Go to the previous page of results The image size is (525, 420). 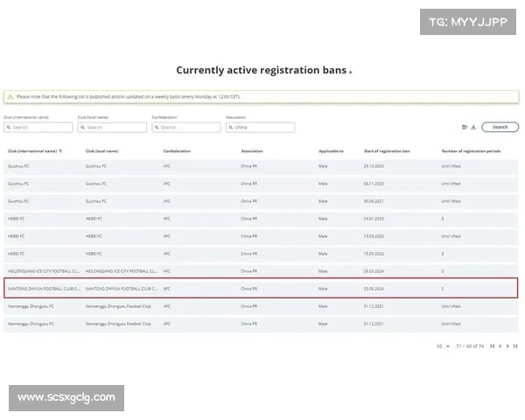click(500, 346)
